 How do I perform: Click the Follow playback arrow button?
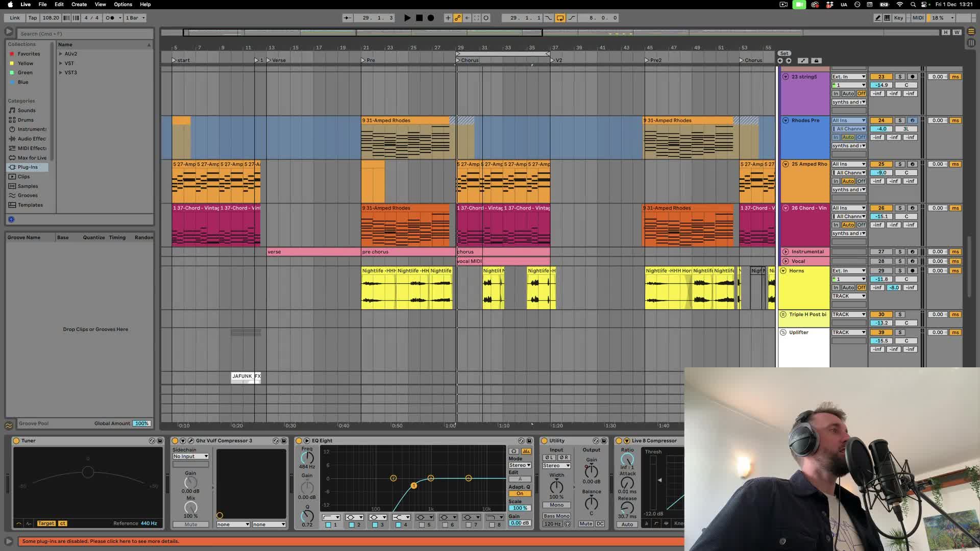coord(347,18)
